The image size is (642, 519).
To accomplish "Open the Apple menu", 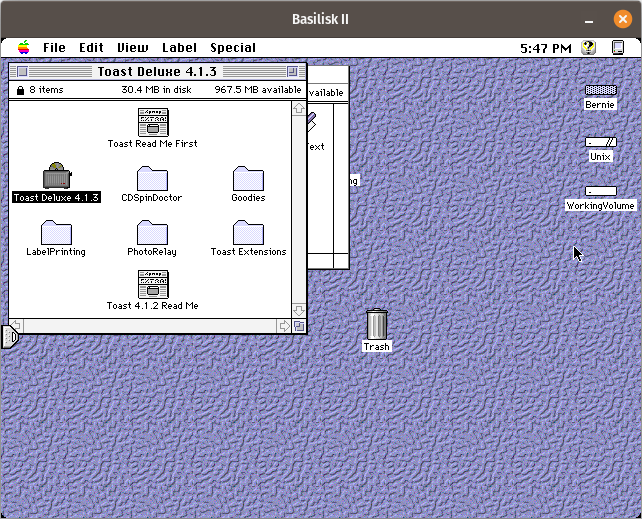I will (24, 47).
